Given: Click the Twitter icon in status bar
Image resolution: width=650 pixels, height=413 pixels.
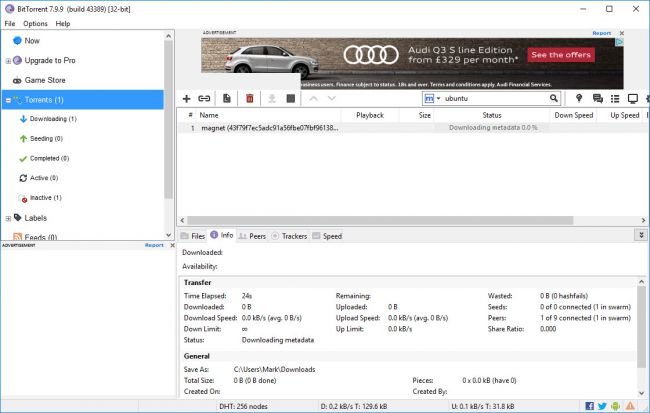Looking at the screenshot, I should coord(602,405).
